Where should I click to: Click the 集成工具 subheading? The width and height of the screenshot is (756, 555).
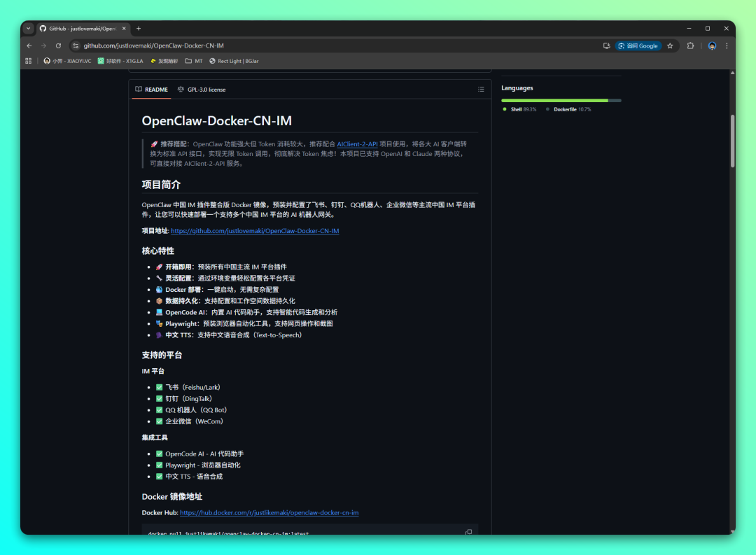click(154, 438)
